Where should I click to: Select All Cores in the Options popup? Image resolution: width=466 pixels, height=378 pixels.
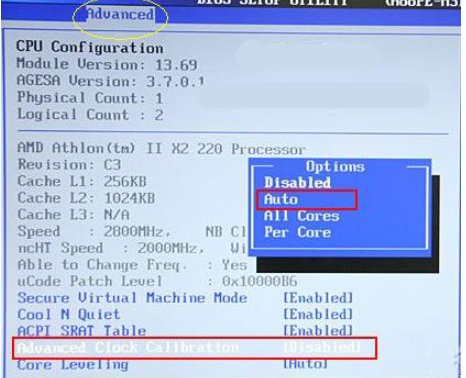[302, 216]
